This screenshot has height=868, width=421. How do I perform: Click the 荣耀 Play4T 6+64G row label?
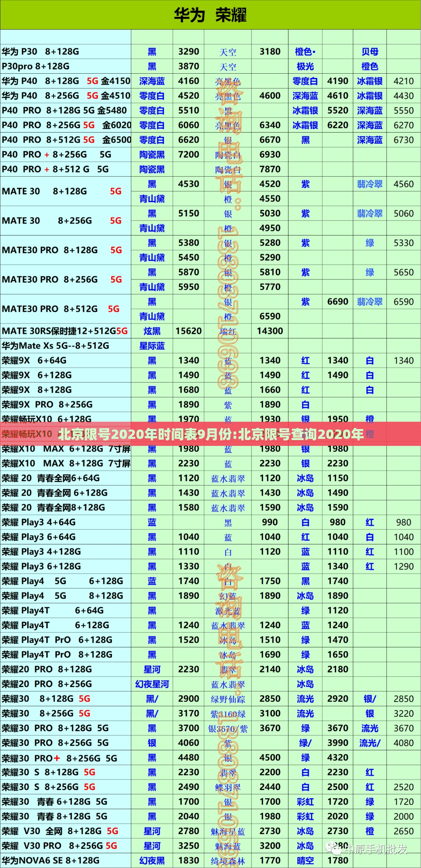click(53, 610)
